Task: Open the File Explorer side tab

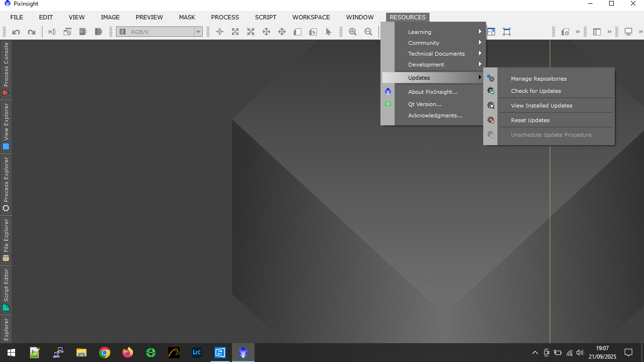Action: click(6, 240)
